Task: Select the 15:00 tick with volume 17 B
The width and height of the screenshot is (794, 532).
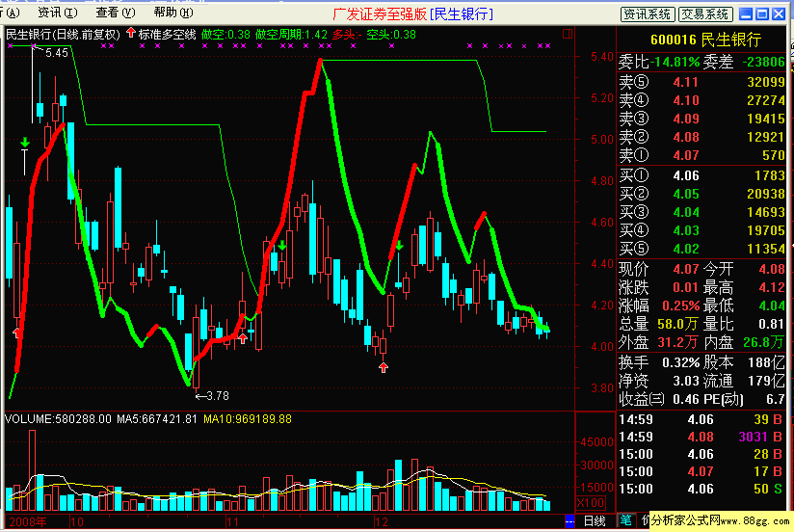Action: point(701,471)
